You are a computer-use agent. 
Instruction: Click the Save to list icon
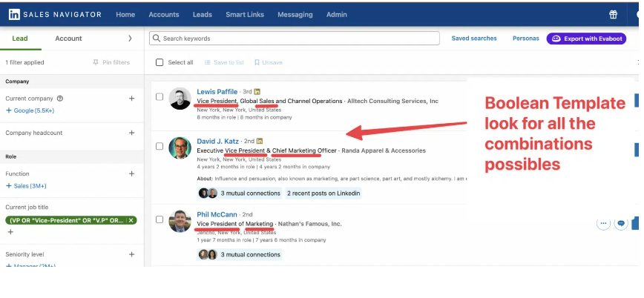coord(208,62)
